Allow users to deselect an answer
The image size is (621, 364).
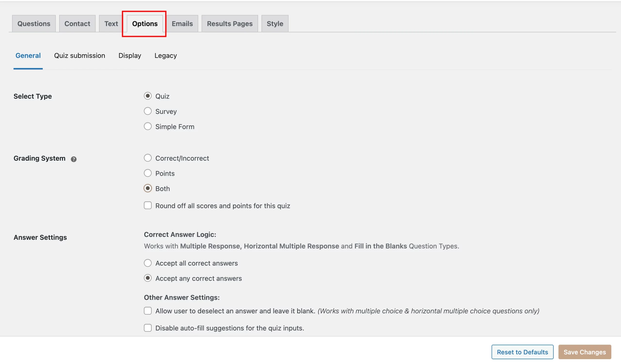pyautogui.click(x=148, y=311)
